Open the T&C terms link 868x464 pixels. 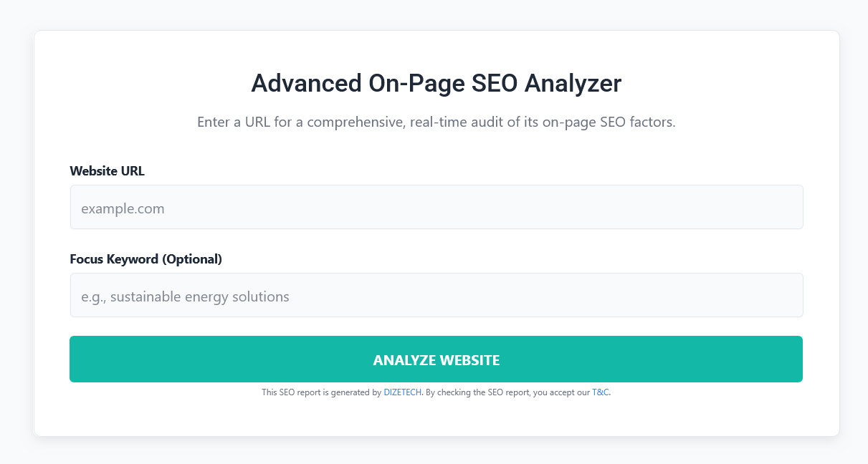(x=600, y=392)
